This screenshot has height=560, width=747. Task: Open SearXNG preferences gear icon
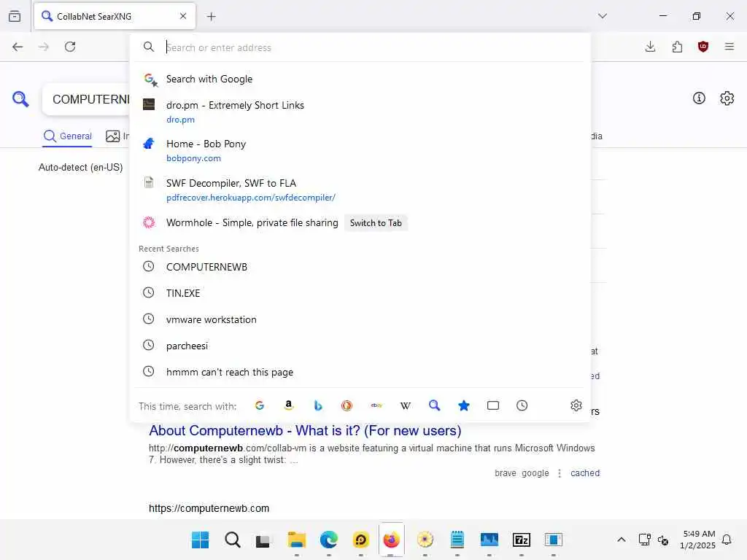click(727, 98)
